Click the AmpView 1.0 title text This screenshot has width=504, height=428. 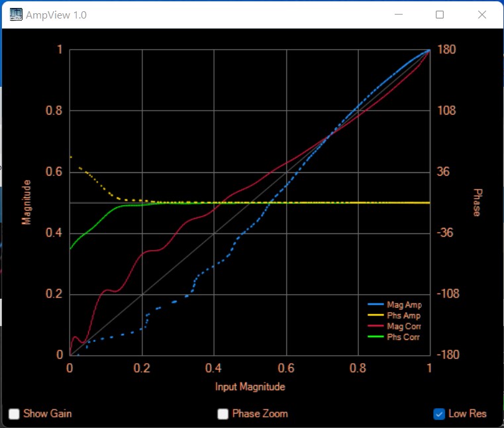click(x=56, y=15)
